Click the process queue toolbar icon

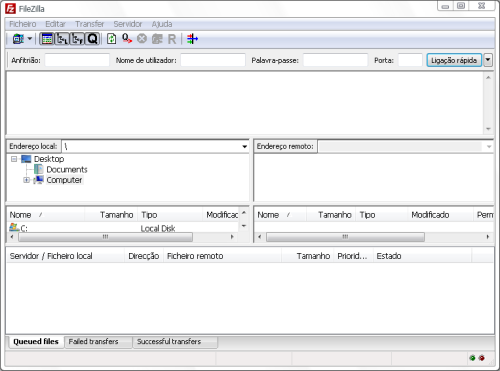tap(127, 39)
